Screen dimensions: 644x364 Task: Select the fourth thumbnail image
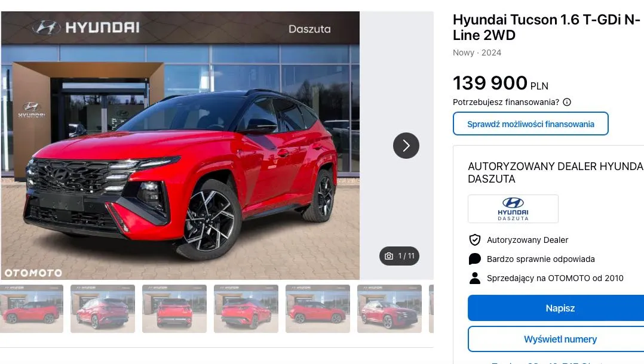click(x=246, y=309)
